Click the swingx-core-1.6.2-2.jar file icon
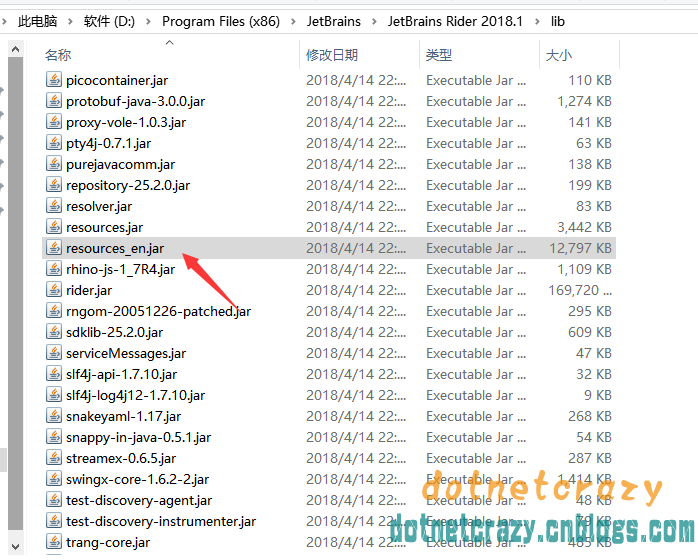Image resolution: width=698 pixels, height=560 pixels. tap(54, 479)
